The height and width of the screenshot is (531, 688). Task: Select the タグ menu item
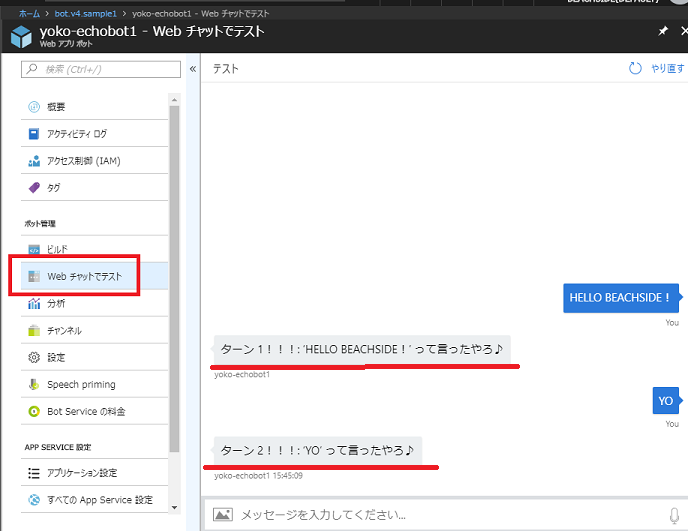click(x=94, y=188)
